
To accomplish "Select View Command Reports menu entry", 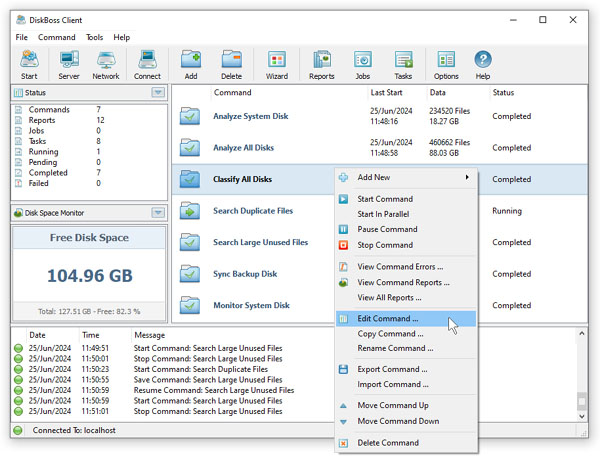I will (406, 282).
